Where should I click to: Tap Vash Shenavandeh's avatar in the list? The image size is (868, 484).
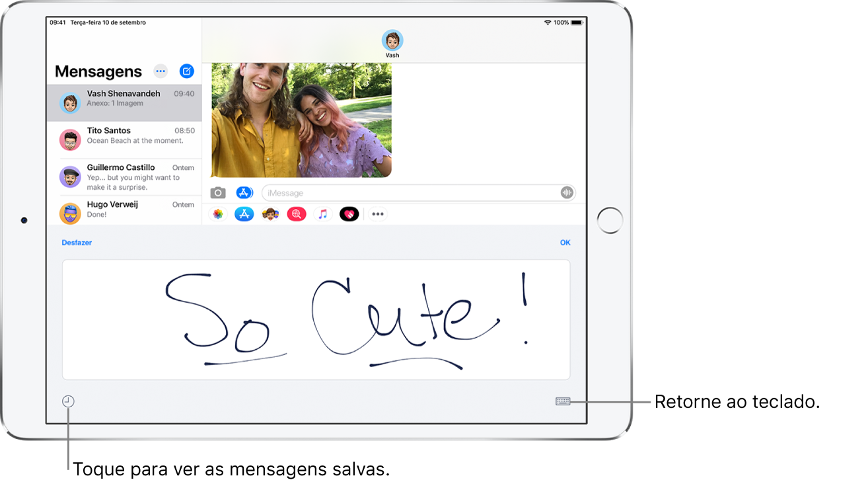click(70, 103)
